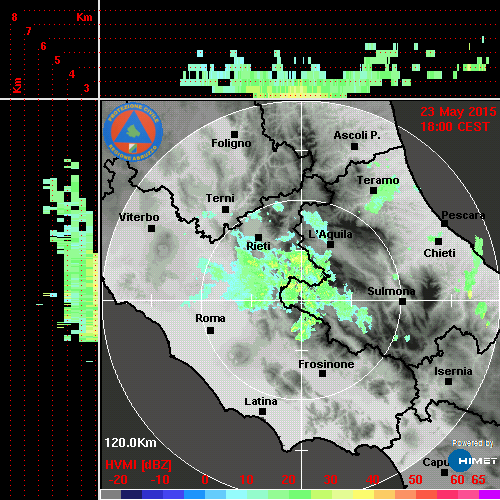The image size is (500, 500).
Task: Click the 120.0Km range label
Action: click(x=130, y=443)
